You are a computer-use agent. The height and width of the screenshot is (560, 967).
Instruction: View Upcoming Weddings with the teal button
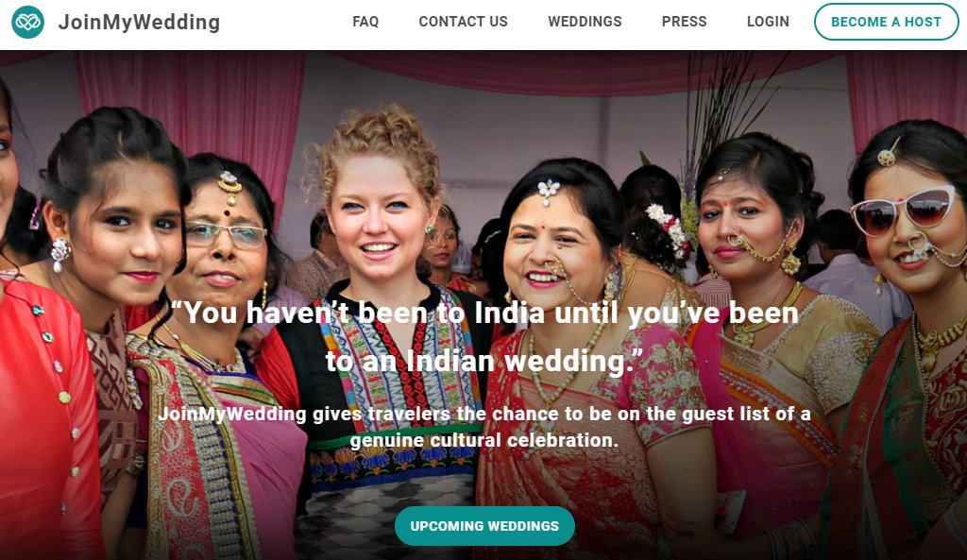click(x=484, y=526)
